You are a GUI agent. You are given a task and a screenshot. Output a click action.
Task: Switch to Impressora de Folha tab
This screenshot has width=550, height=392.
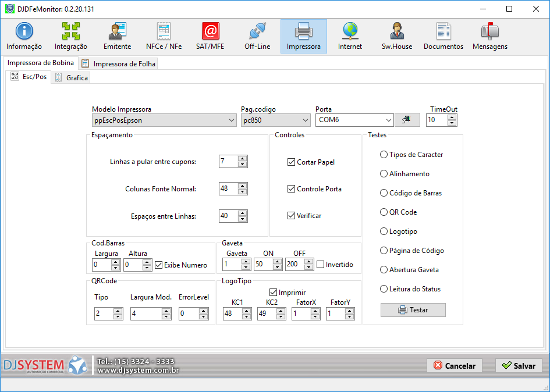pyautogui.click(x=119, y=64)
